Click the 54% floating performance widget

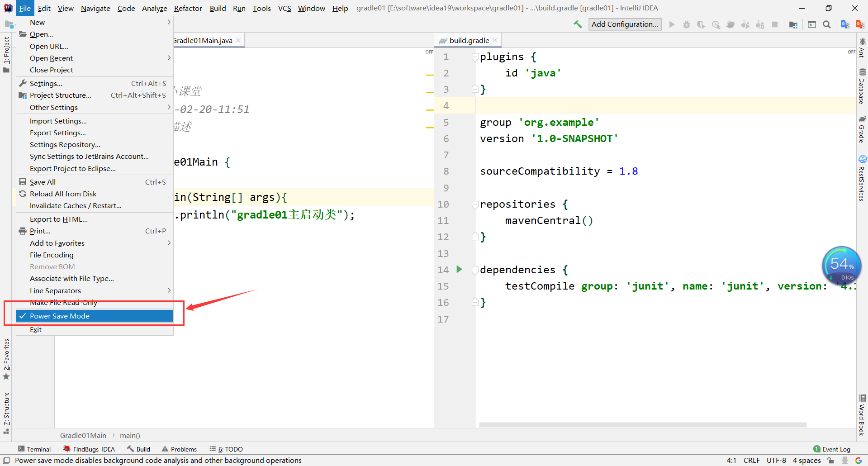coord(841,266)
